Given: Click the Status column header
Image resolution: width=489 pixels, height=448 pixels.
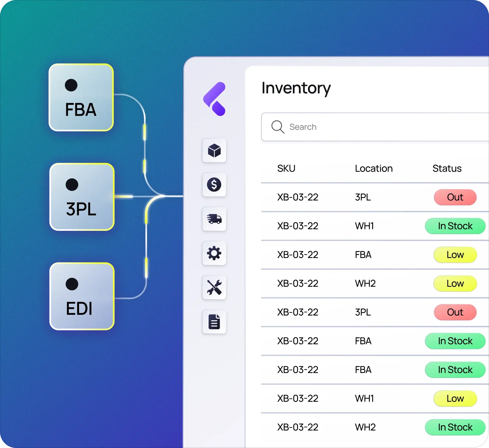Looking at the screenshot, I should (x=447, y=168).
